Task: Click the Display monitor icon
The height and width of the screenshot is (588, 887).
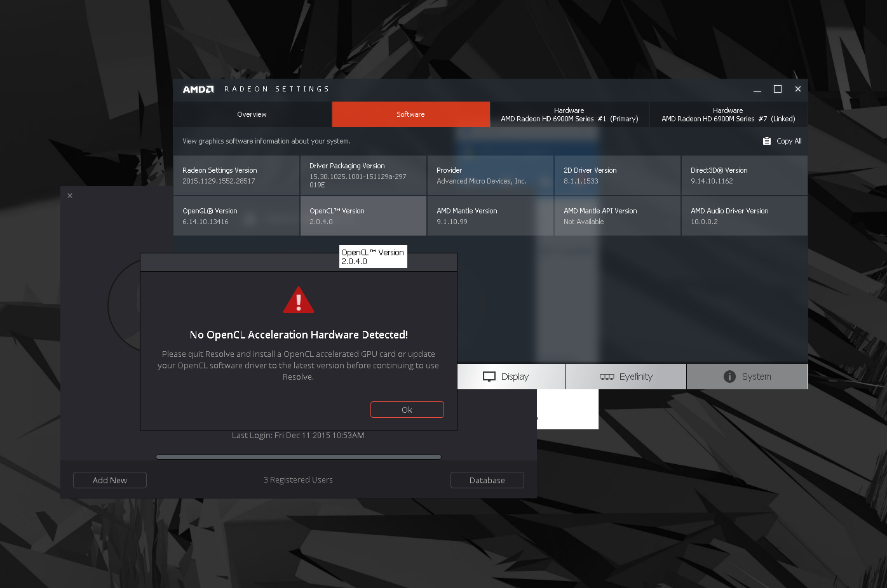Action: coord(489,377)
